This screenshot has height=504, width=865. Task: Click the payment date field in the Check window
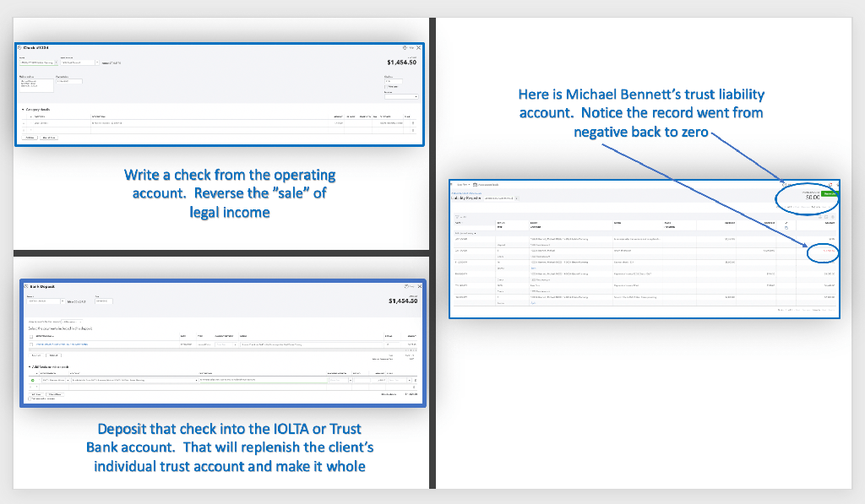(69, 82)
